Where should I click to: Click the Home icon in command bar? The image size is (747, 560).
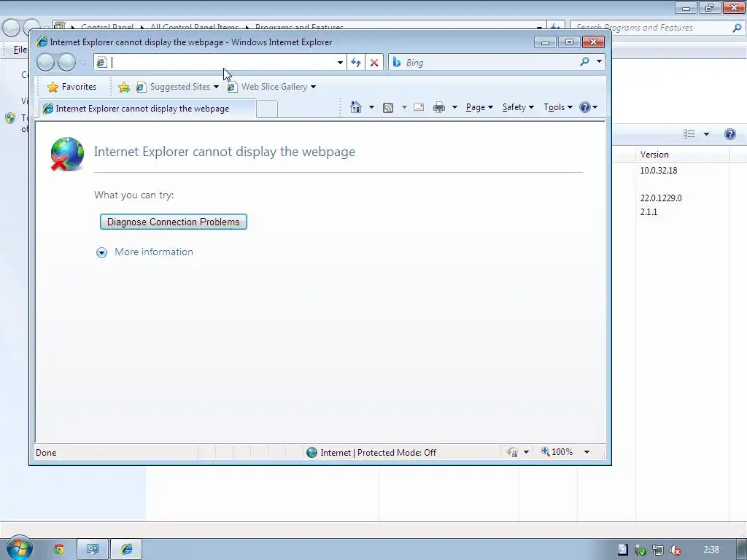(356, 107)
